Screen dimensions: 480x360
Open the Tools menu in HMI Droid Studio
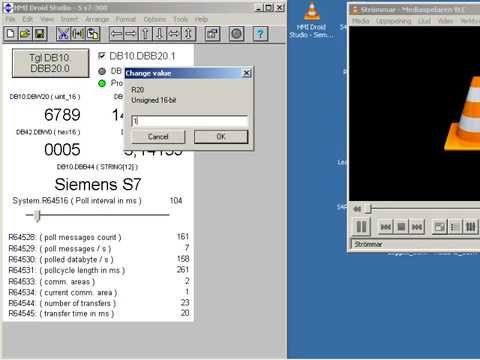180,19
